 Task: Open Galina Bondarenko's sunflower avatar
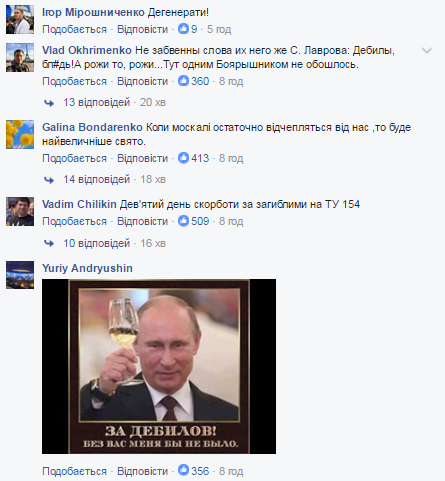point(20,134)
